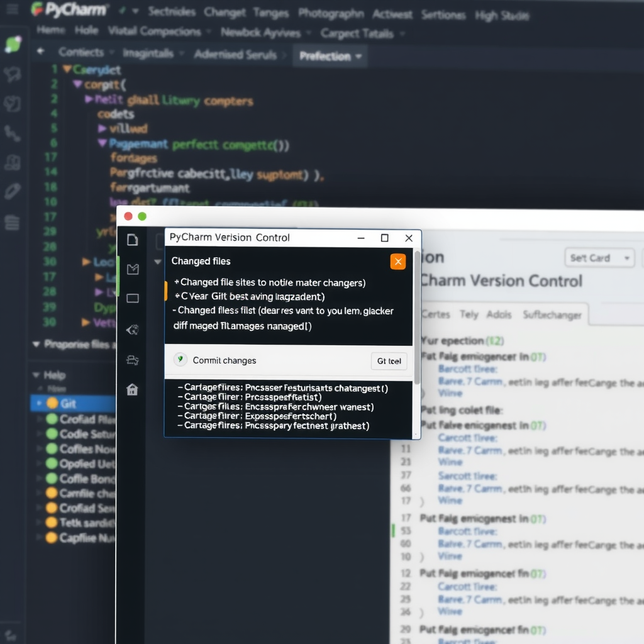Toggle the green status dot beside Code Setur
The image size is (644, 644).
tap(52, 434)
